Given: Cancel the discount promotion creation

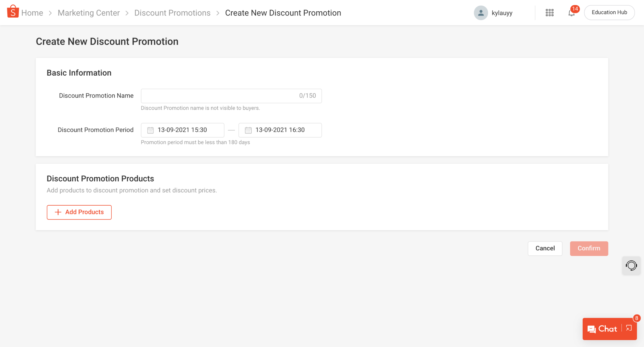Looking at the screenshot, I should (x=545, y=248).
